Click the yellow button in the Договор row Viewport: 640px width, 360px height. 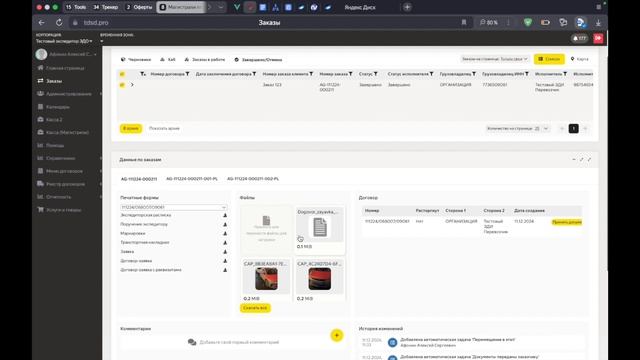click(x=567, y=222)
